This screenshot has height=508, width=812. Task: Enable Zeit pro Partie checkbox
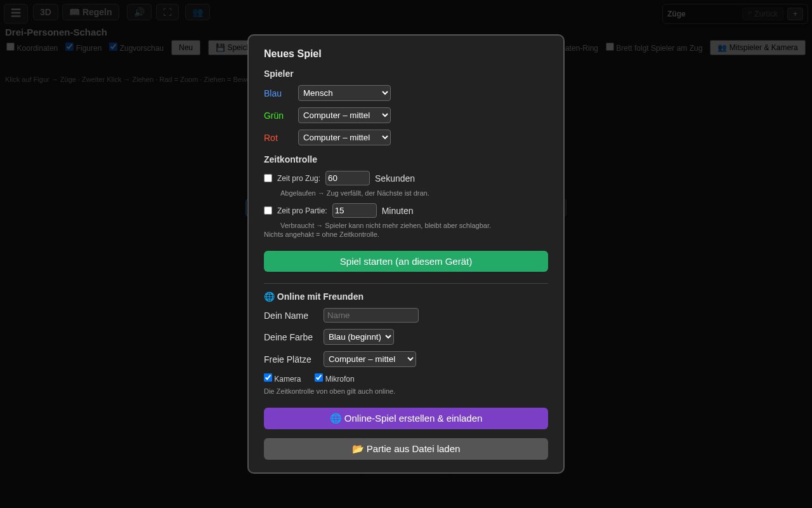pyautogui.click(x=268, y=211)
